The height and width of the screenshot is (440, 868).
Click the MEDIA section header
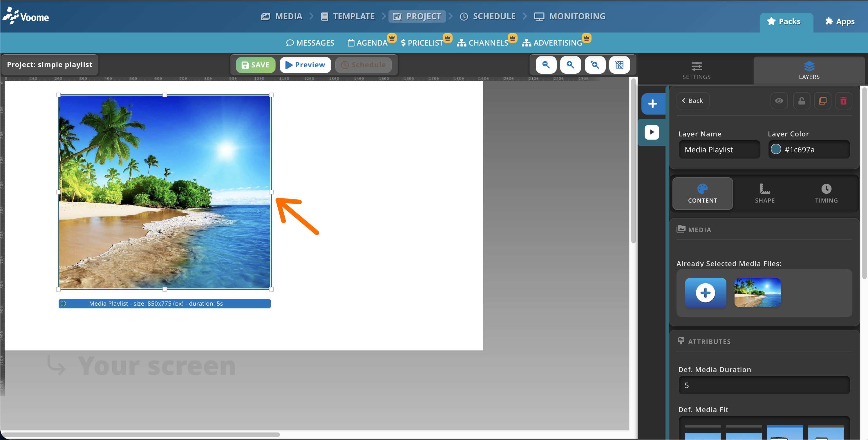694,230
